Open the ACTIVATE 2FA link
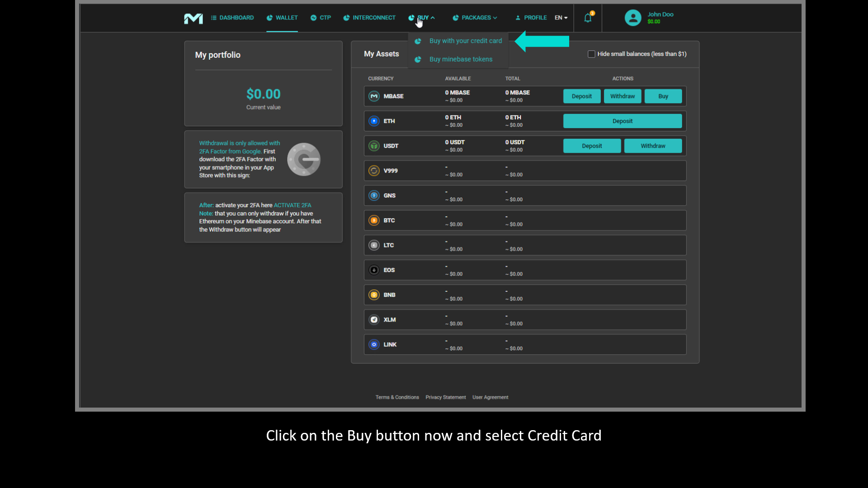868x488 pixels. click(292, 205)
